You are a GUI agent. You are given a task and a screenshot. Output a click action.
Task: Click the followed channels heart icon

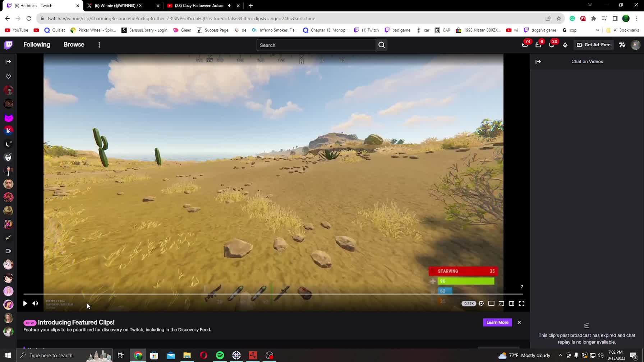[x=8, y=76]
